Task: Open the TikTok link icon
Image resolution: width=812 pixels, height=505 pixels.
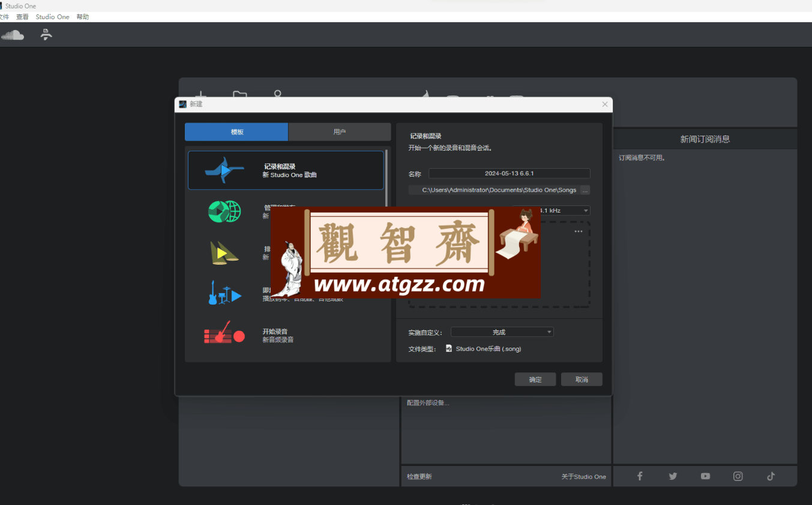Action: point(771,476)
